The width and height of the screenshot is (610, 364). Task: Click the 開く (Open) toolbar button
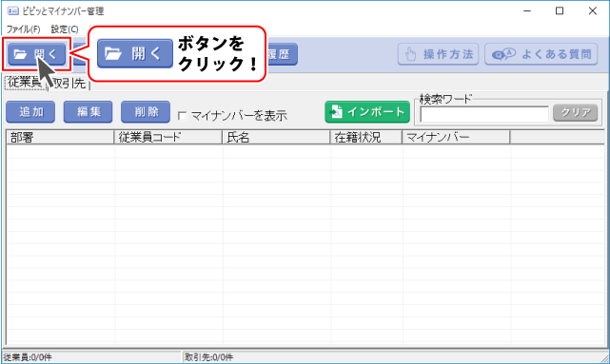(36, 54)
